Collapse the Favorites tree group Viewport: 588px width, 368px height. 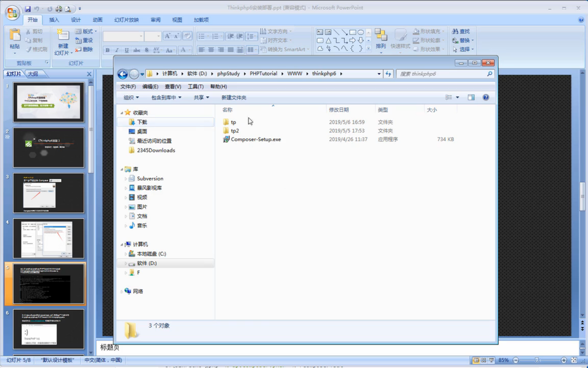(x=122, y=113)
